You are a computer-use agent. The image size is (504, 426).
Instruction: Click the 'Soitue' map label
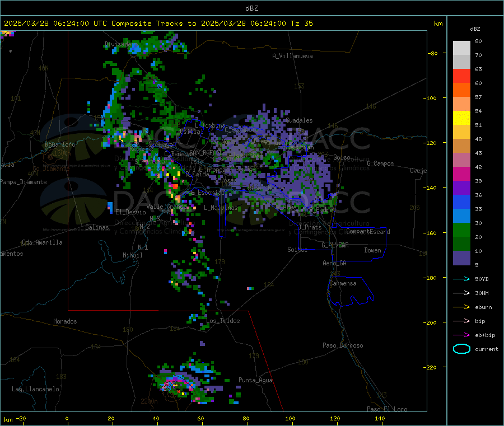297,250
